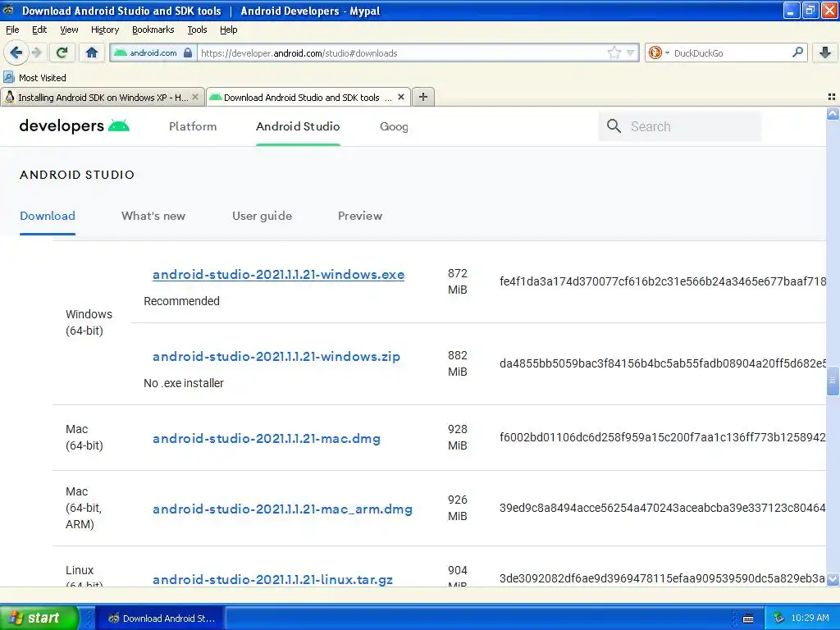Open the Preview sub-tab
This screenshot has height=630, width=840.
(360, 216)
